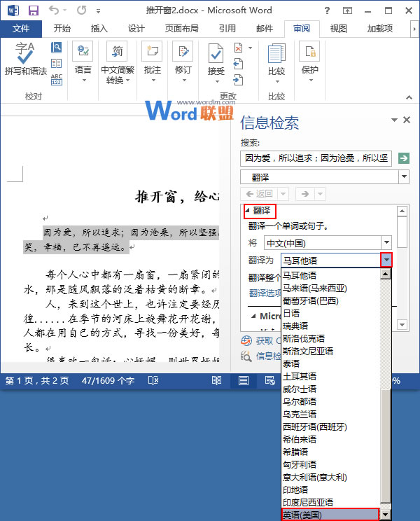Collapse the Microsoft Translator section expander
The width and height of the screenshot is (420, 521).
[253, 316]
